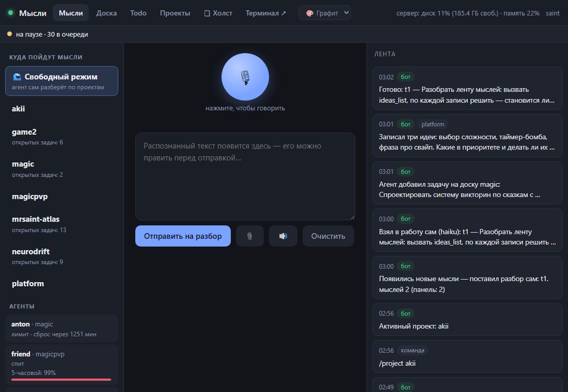Open the Todo tab

pos(138,13)
